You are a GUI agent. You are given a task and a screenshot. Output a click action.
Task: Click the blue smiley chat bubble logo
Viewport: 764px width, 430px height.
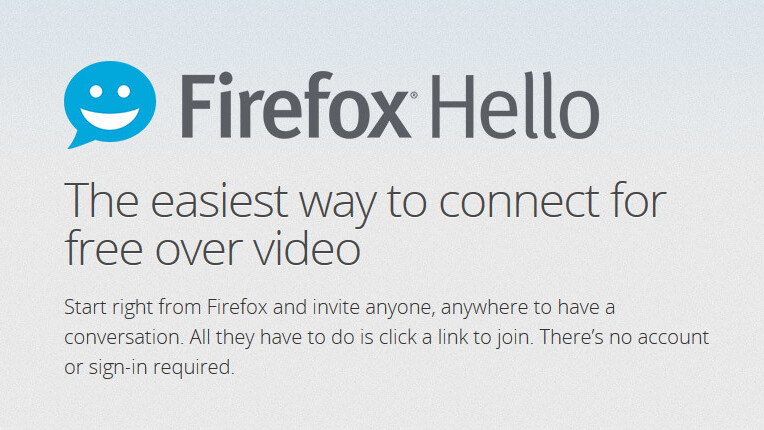110,104
